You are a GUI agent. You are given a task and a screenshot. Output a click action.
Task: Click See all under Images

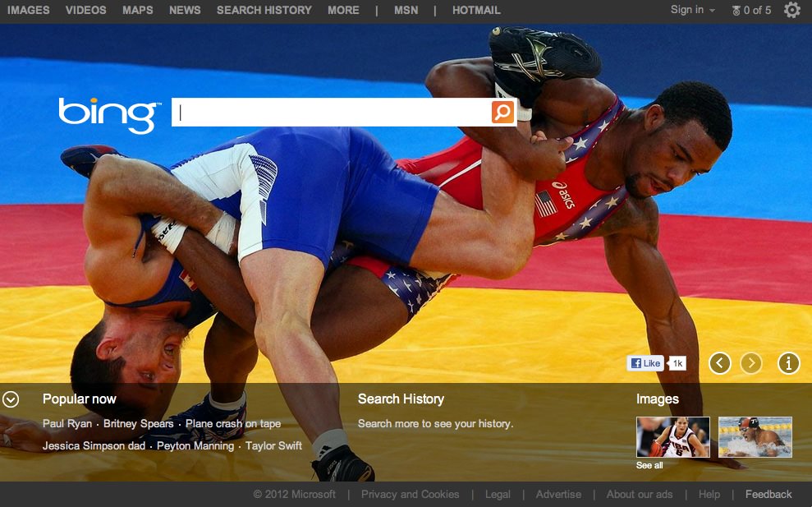click(x=649, y=466)
